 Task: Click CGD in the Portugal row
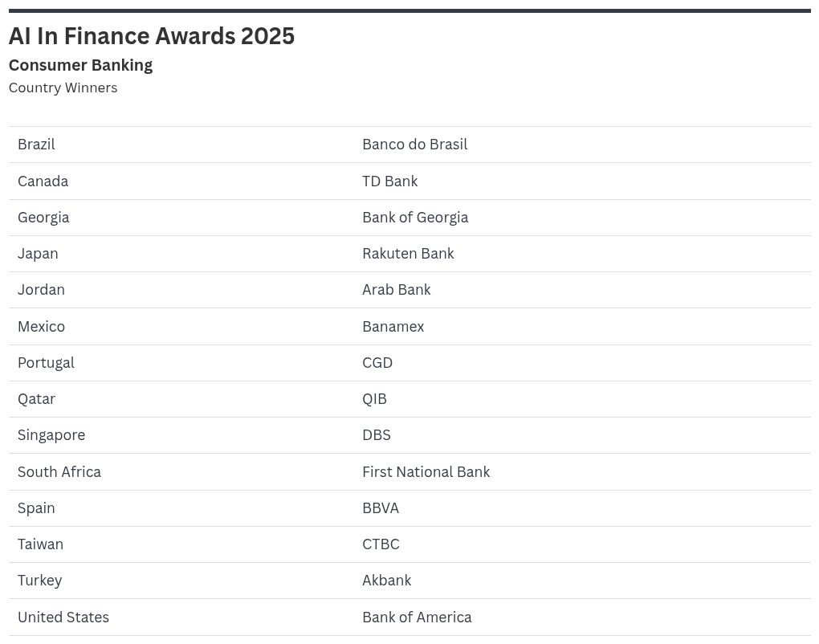point(377,363)
